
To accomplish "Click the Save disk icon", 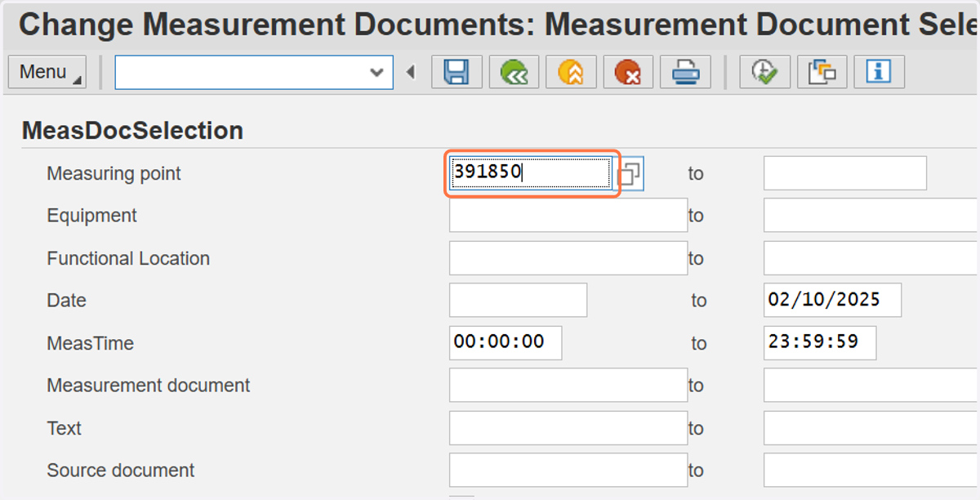I will coord(457,73).
